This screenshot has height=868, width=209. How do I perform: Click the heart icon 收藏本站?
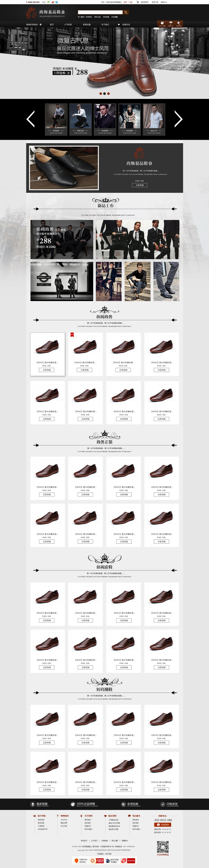click(x=119, y=25)
